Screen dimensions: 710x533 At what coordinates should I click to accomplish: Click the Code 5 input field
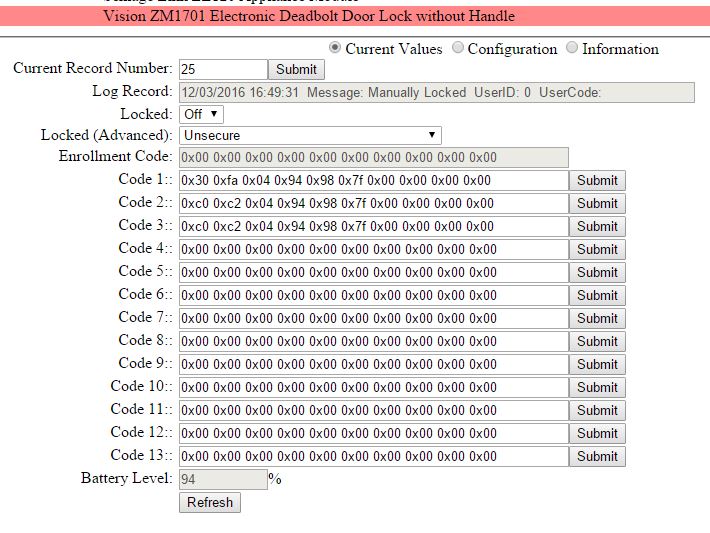click(x=374, y=273)
